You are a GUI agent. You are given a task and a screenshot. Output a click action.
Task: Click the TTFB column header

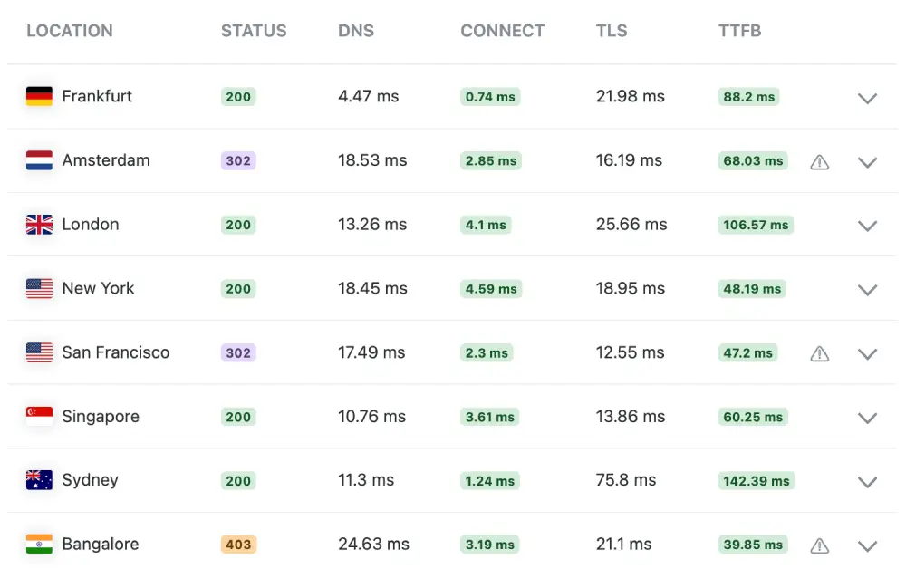coord(740,30)
